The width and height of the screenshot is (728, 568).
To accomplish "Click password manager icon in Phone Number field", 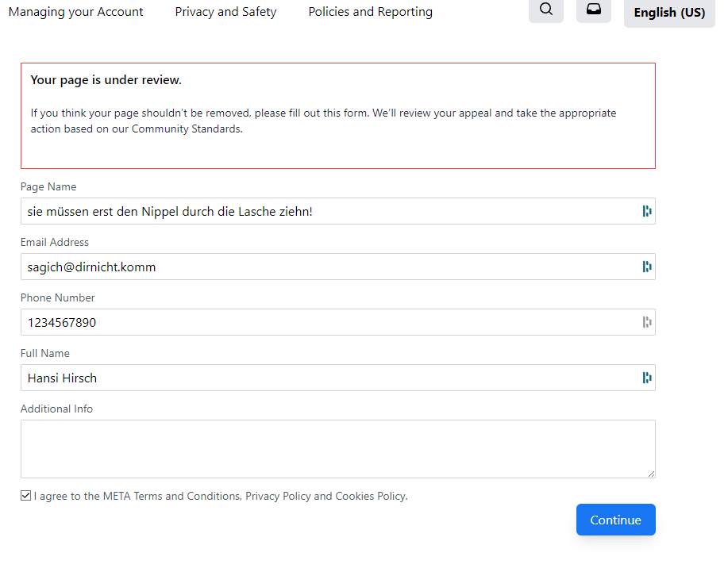I will click(x=647, y=322).
